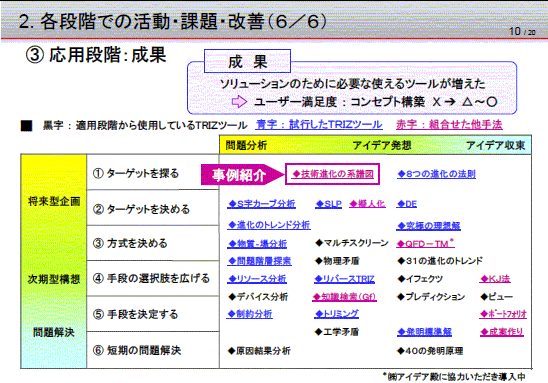Follow the S字カーブ分析 link
The height and width of the screenshot is (383, 548).
pyautogui.click(x=261, y=204)
